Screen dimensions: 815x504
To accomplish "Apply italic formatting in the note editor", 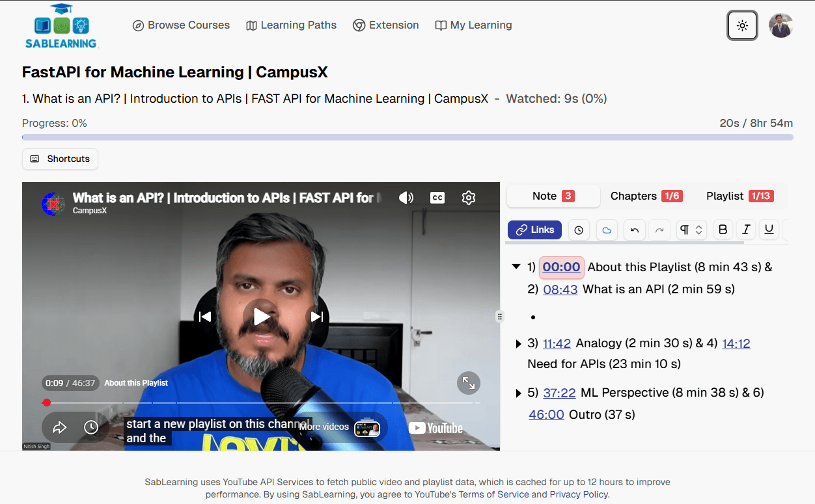I will [x=746, y=230].
